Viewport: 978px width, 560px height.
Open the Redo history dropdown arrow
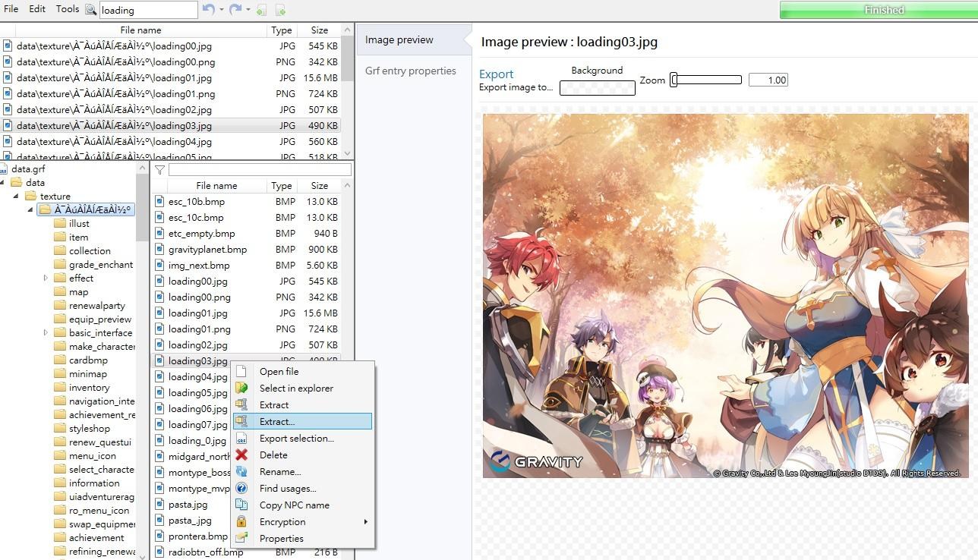click(x=248, y=10)
